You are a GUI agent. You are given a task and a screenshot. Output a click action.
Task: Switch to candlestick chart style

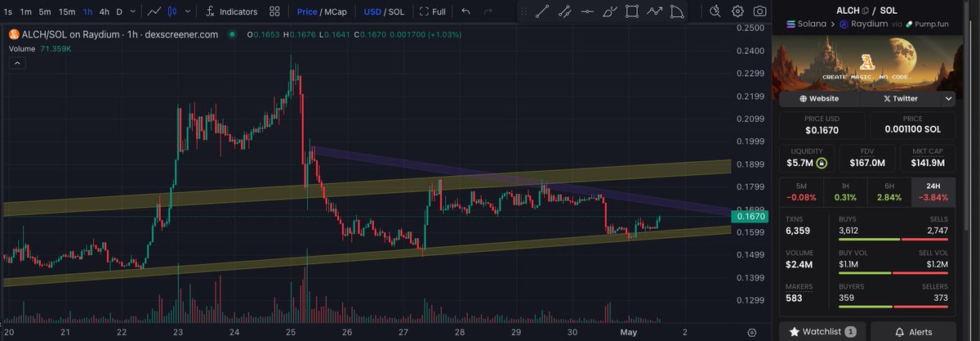[171, 11]
